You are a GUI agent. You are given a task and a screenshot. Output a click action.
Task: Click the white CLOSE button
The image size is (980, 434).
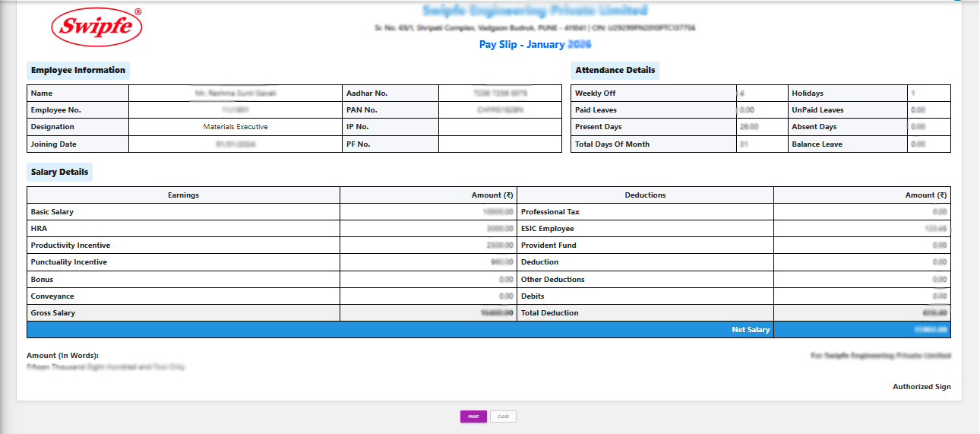(504, 417)
